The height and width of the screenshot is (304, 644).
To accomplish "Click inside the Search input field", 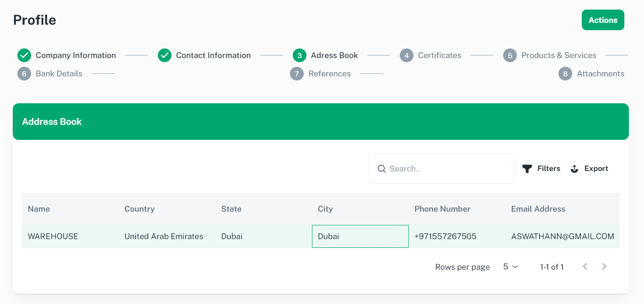I will click(x=448, y=169).
